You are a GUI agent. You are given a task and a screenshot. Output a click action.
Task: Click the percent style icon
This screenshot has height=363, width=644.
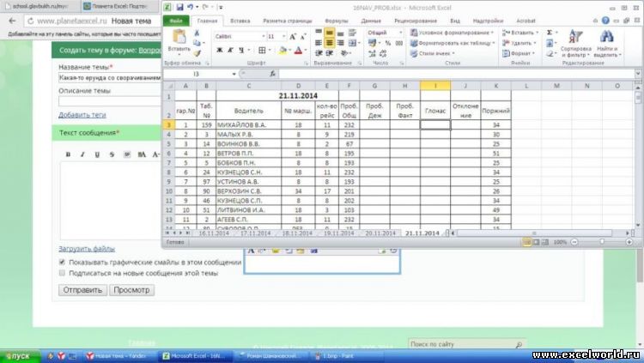pyautogui.click(x=388, y=43)
